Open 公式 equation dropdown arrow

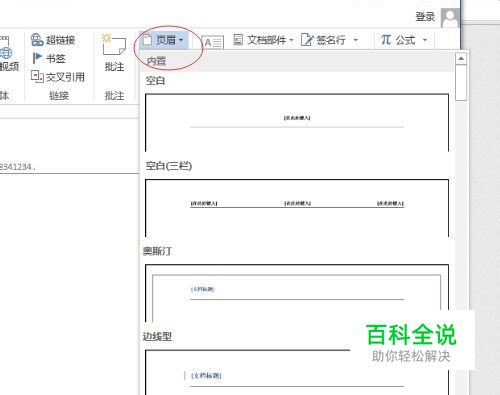425,40
